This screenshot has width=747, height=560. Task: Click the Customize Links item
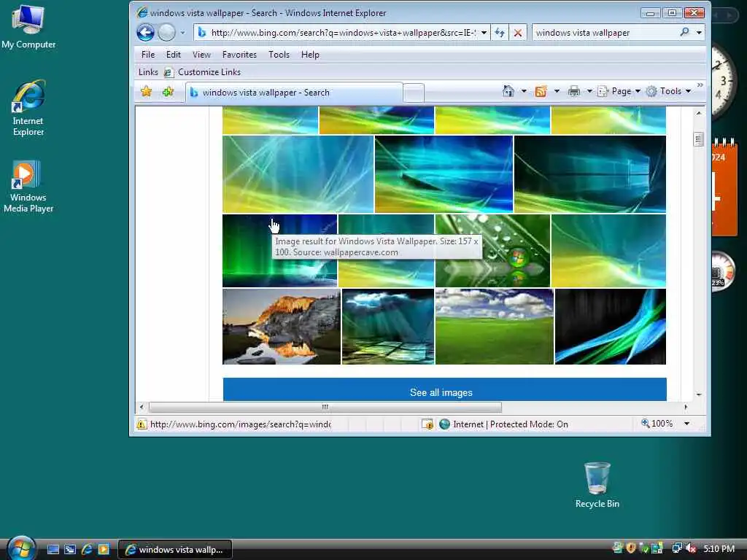click(203, 72)
